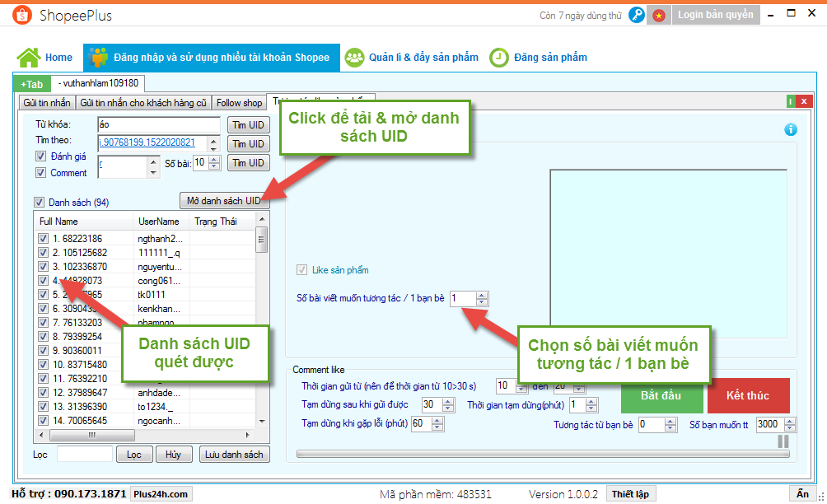Click the green 'I' panel button
827x504 pixels.
pyautogui.click(x=791, y=102)
